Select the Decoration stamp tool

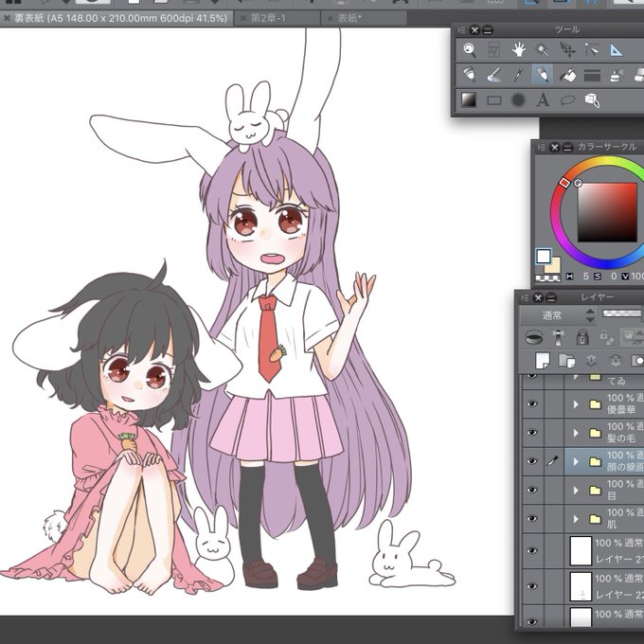(617, 75)
